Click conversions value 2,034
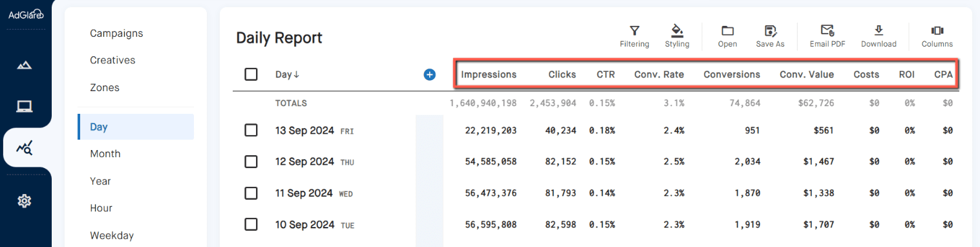 [x=747, y=162]
